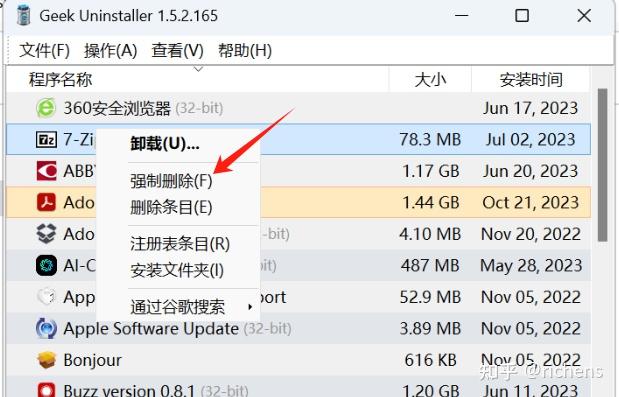619x397 pixels.
Task: Choose 卸载(U)... from context menu
Action: pyautogui.click(x=165, y=144)
